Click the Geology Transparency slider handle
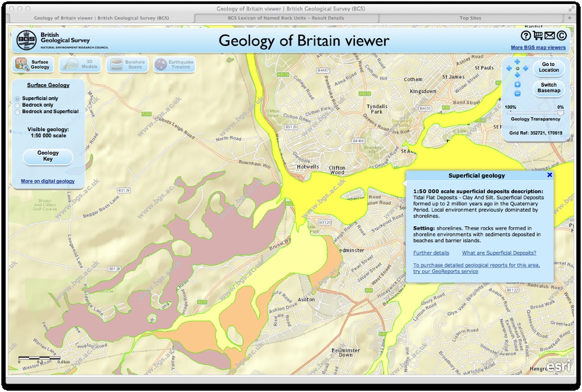Screen dimensions: 582x392 tap(560, 112)
